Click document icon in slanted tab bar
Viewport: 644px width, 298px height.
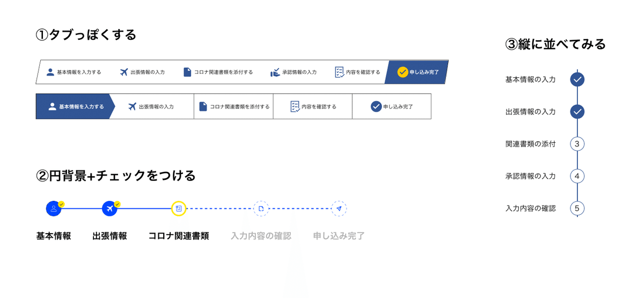point(187,72)
